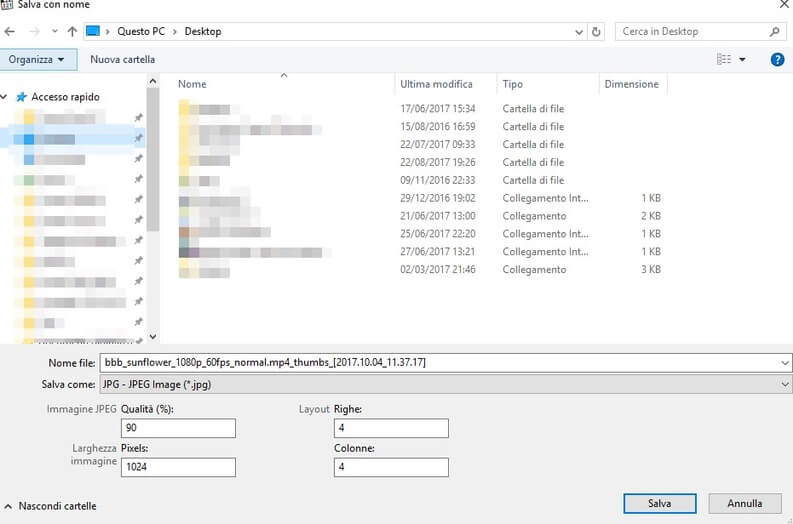The width and height of the screenshot is (793, 524).
Task: Click the Righe layout input field
Action: [391, 428]
